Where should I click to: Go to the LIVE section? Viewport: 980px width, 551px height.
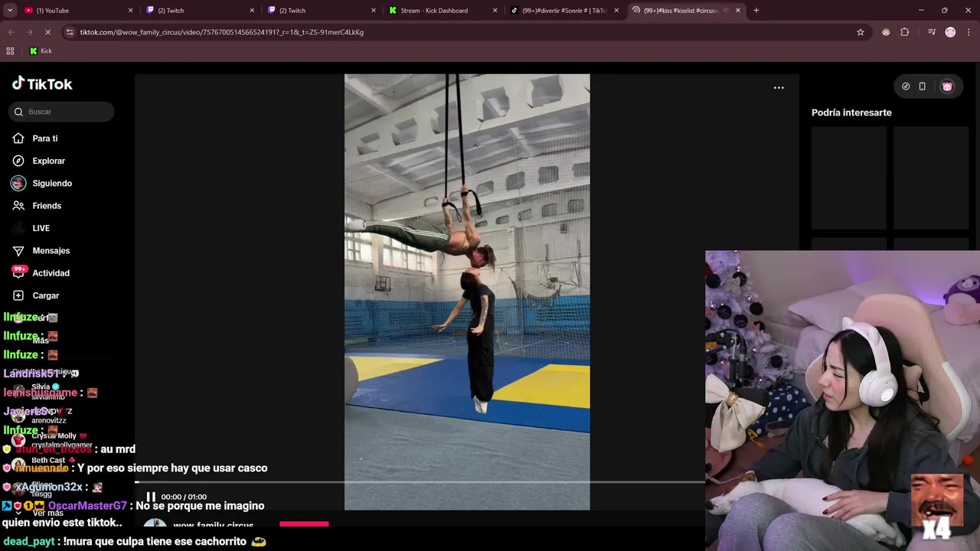pos(41,228)
